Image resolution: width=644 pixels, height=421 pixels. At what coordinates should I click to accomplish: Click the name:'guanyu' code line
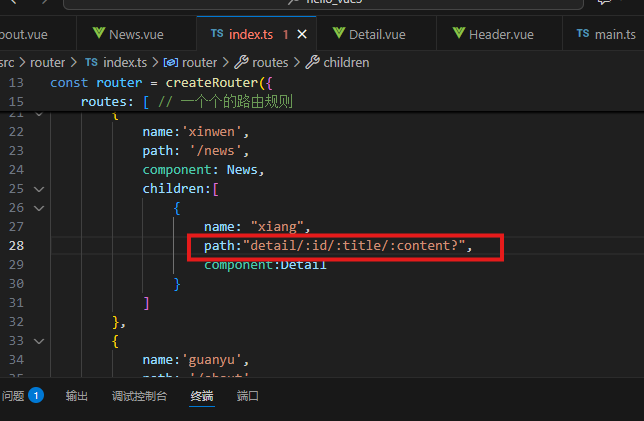196,360
